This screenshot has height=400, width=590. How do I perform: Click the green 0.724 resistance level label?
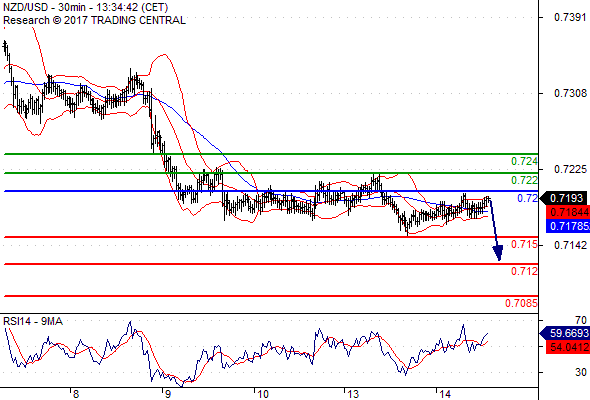(x=524, y=161)
